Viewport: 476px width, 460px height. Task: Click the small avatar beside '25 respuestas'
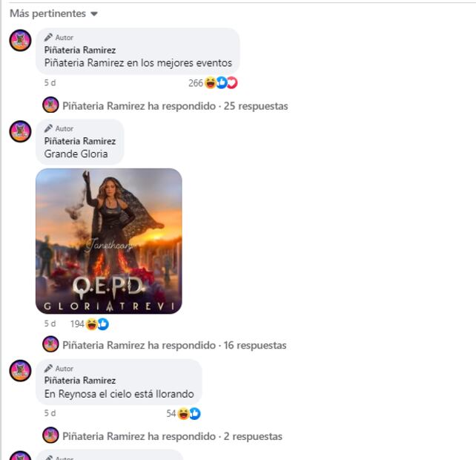50,105
